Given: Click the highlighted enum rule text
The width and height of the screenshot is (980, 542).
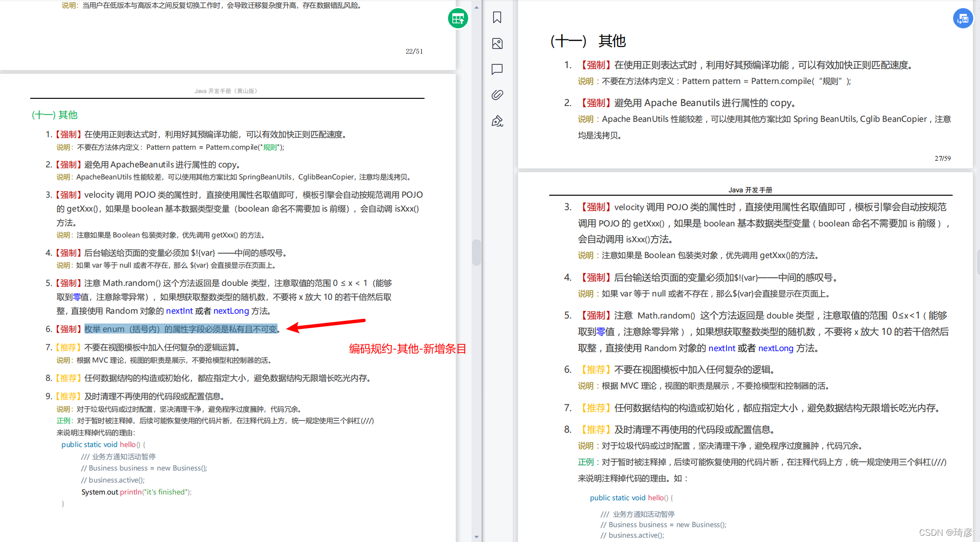Looking at the screenshot, I should (x=181, y=329).
